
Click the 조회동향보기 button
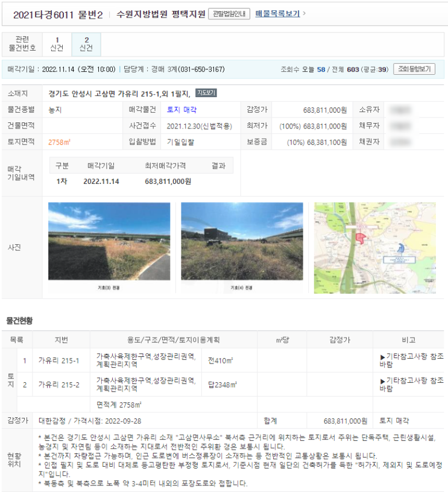[x=414, y=69]
